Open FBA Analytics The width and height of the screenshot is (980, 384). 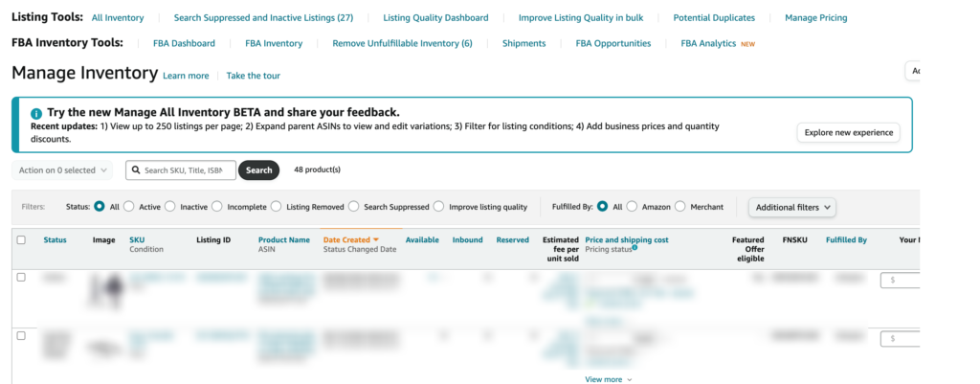(x=708, y=43)
